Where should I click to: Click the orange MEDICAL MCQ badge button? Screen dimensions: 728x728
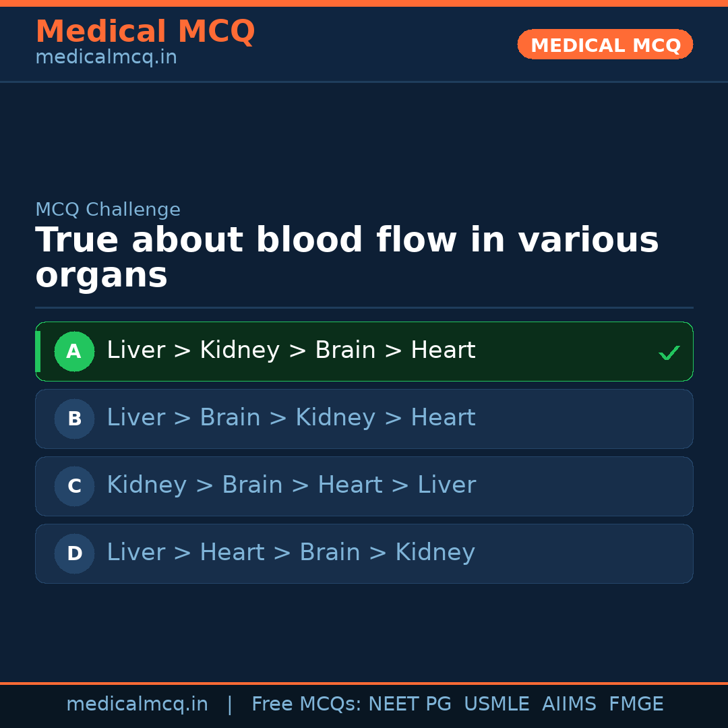[x=605, y=44]
